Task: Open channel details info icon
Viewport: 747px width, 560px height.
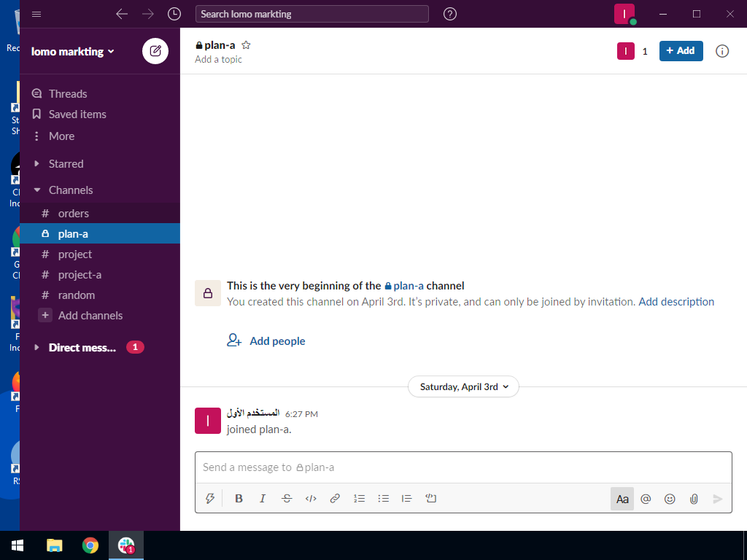Action: coord(721,51)
